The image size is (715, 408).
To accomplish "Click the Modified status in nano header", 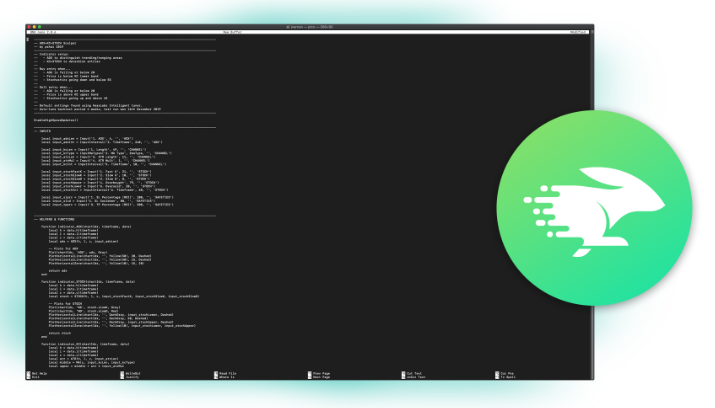I will pos(578,32).
